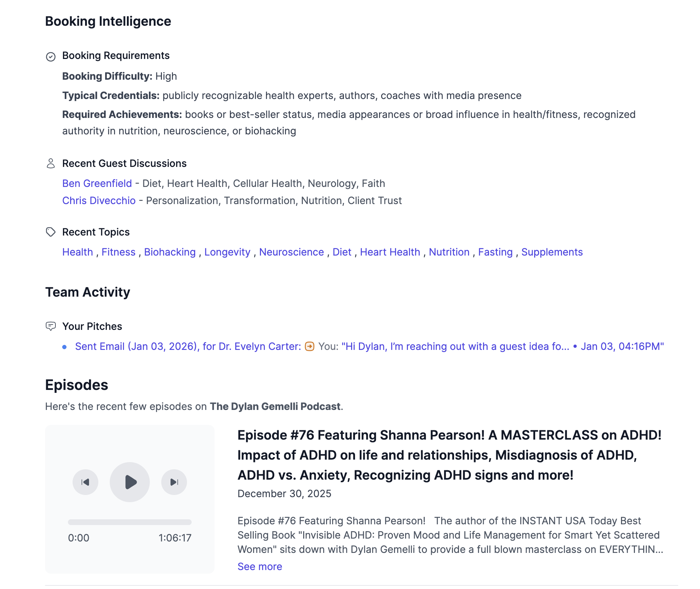This screenshot has height=589, width=700.
Task: Select the Biohacking topic
Action: pos(170,252)
